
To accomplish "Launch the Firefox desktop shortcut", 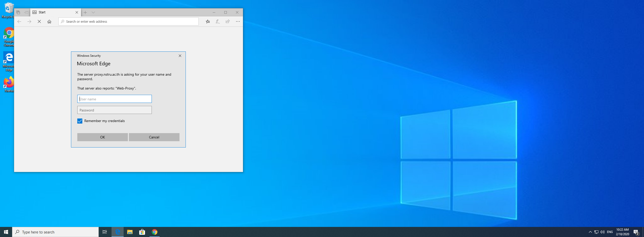I will (9, 84).
